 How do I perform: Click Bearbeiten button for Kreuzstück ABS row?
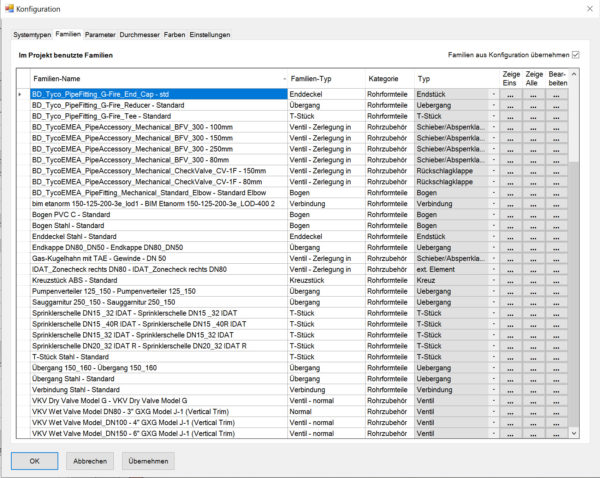556,281
